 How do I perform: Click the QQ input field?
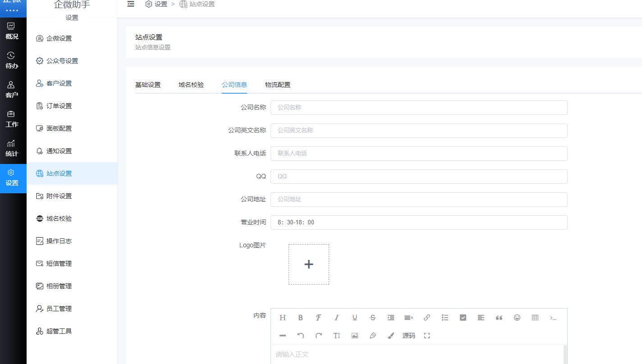[419, 177]
